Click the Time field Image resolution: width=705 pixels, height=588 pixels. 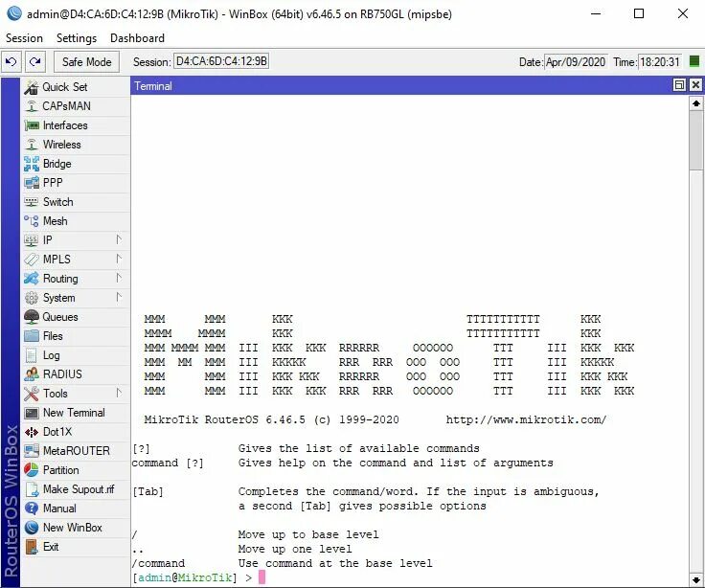click(660, 61)
